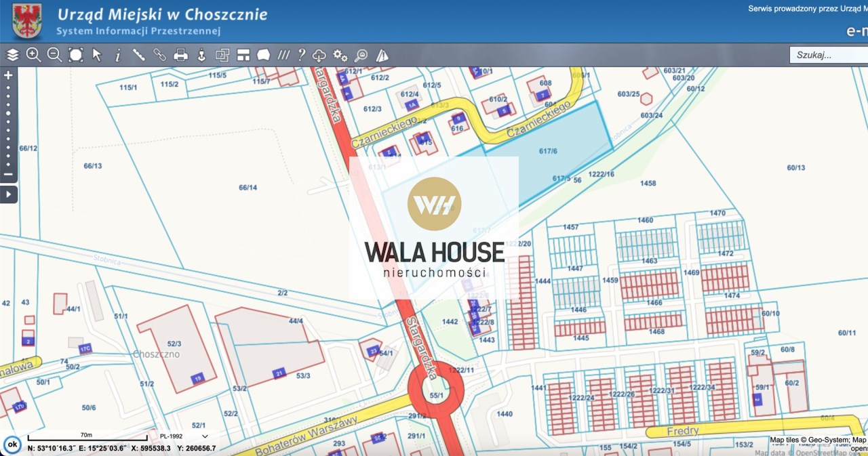Click the minus on the zoom slider
Screen dimensions: 868x456
point(8,175)
